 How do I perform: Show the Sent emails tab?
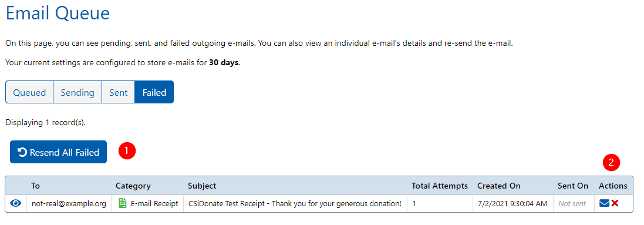118,92
